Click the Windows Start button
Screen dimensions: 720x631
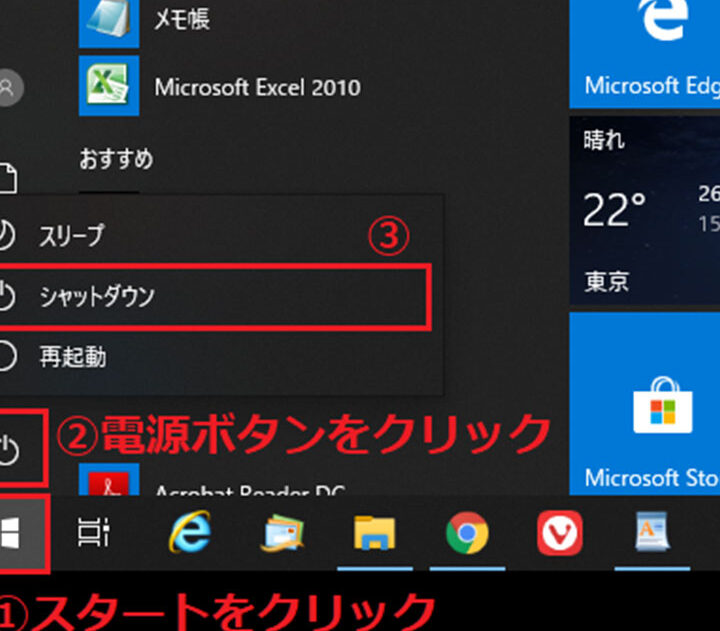(x=18, y=535)
